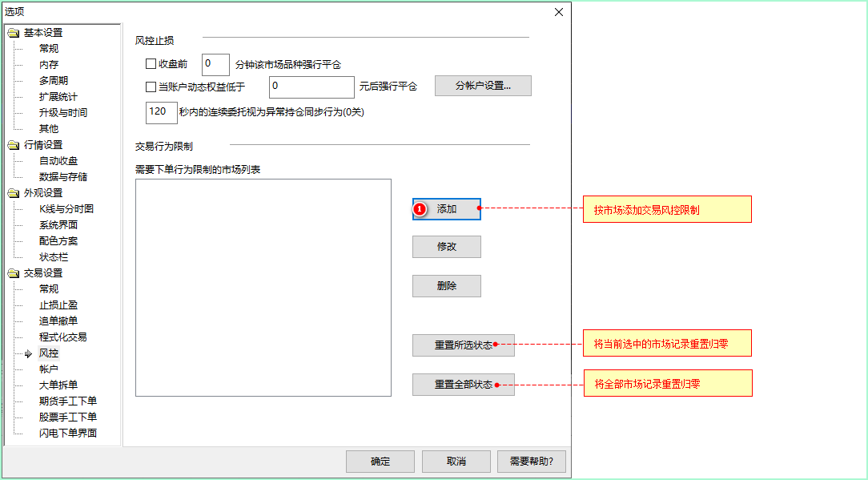Open the 升级与时间 settings page
The height and width of the screenshot is (480, 868).
pos(63,112)
